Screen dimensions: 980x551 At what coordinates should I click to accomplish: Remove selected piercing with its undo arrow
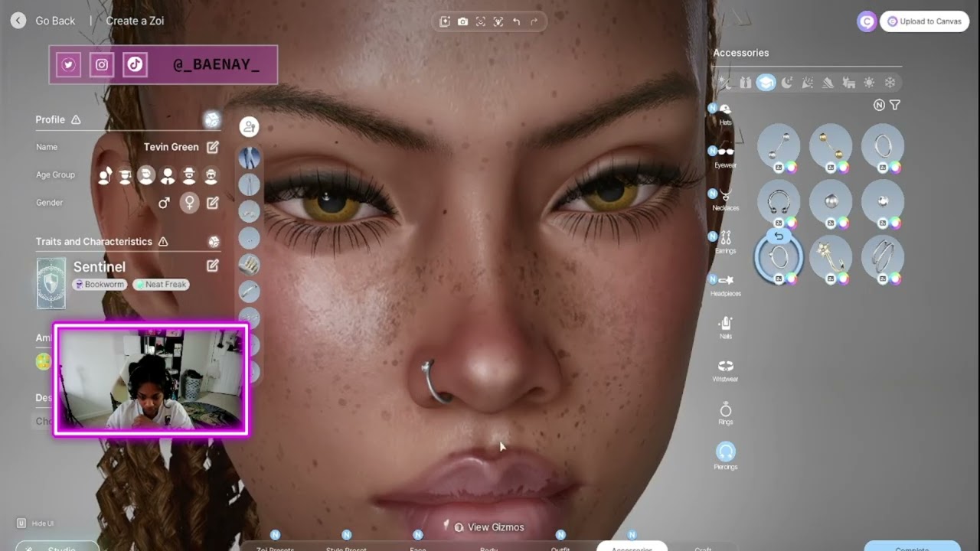pos(779,236)
